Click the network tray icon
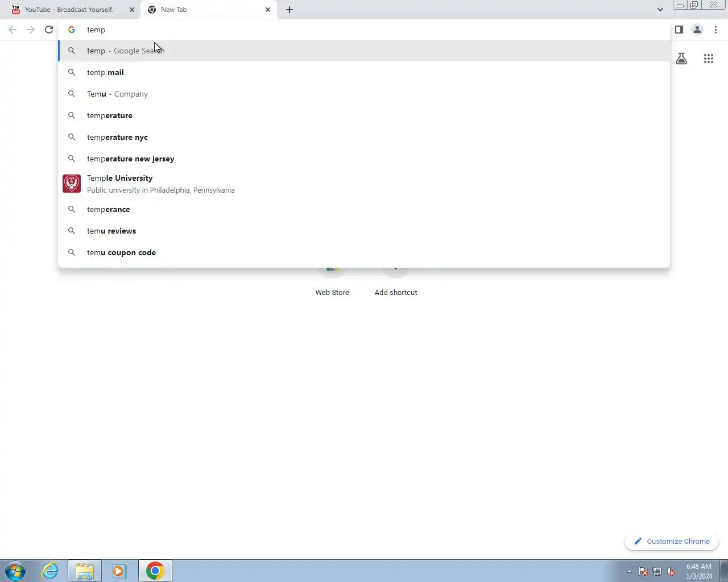 [x=657, y=571]
